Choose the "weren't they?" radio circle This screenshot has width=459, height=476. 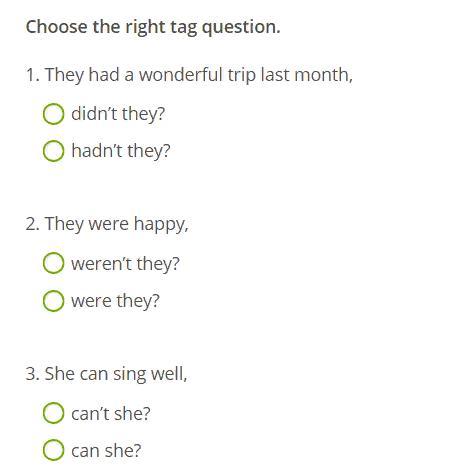click(x=53, y=263)
